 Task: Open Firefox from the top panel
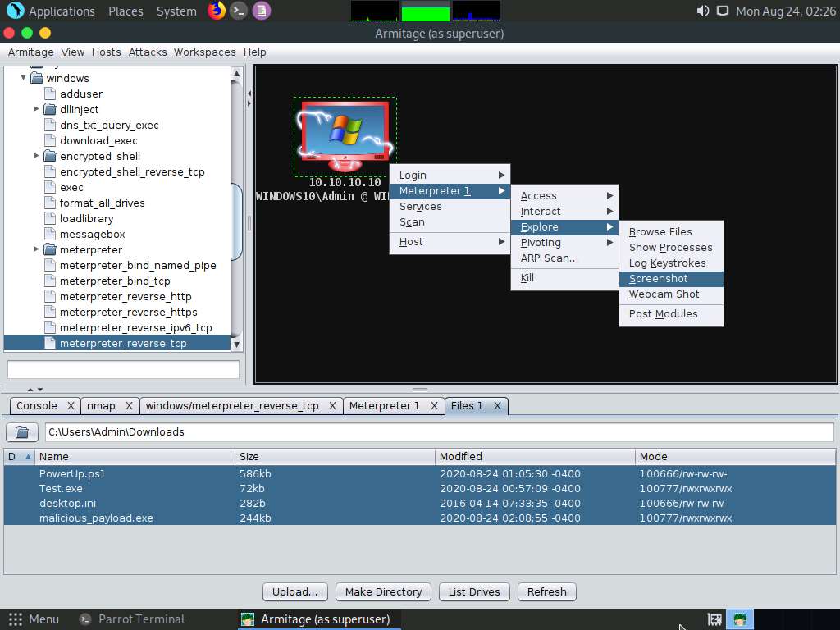[217, 11]
